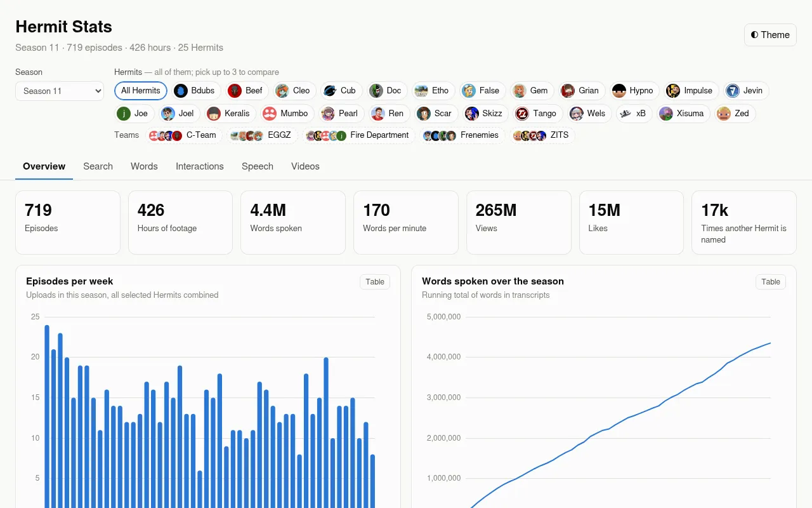812x508 pixels.
Task: Show Table for Episodes per week
Action: [x=375, y=282]
